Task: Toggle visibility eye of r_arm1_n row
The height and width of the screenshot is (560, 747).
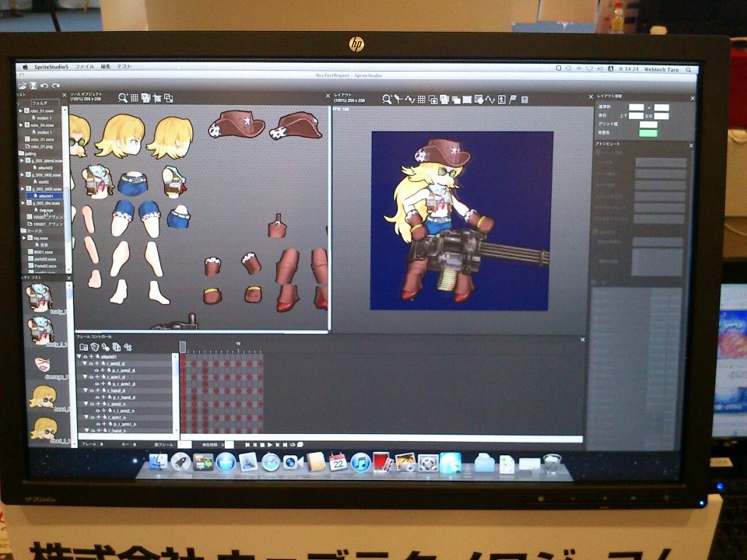Action: click(x=91, y=417)
